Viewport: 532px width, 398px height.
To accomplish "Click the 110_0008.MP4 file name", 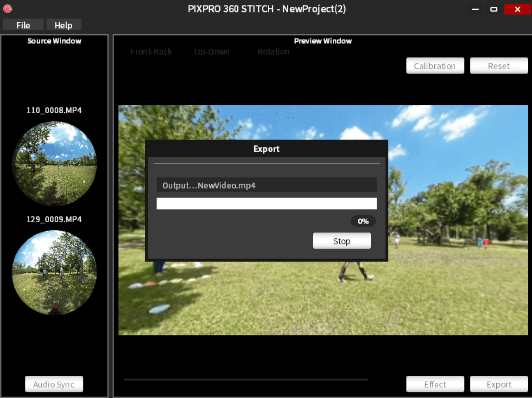I will [x=54, y=110].
